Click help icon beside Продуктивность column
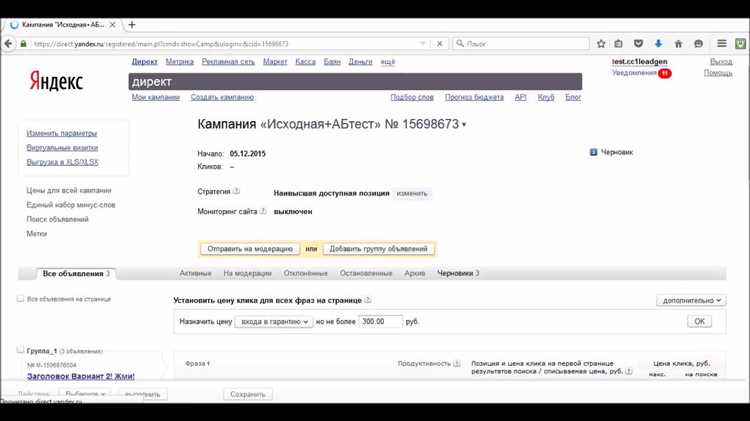This screenshot has height=421, width=750. click(457, 364)
